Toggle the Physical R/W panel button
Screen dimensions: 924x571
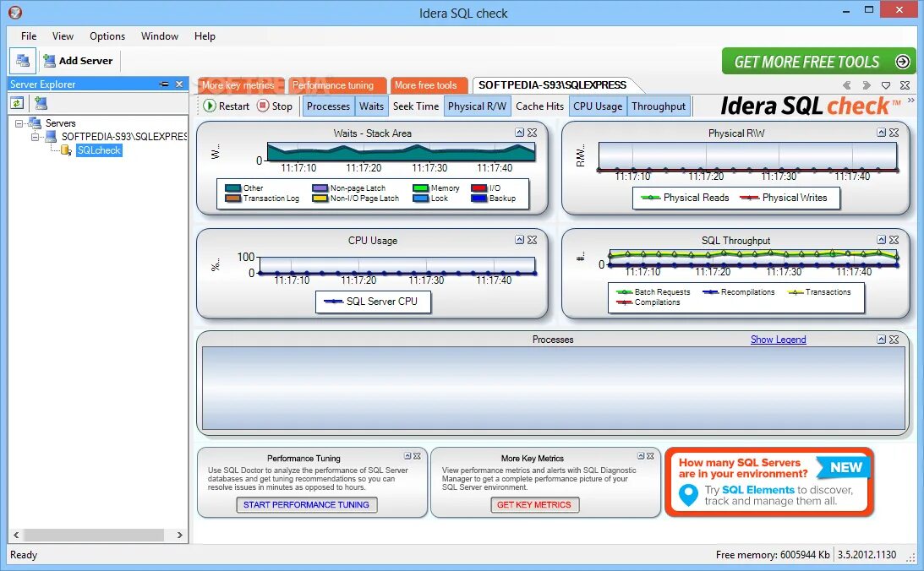pos(477,106)
